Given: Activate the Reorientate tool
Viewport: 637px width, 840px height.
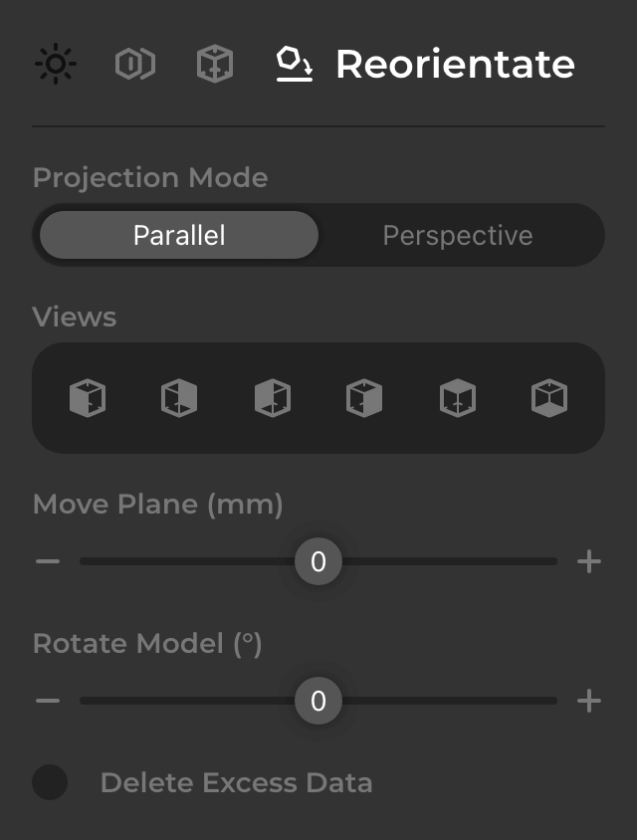Looking at the screenshot, I should pyautogui.click(x=297, y=63).
